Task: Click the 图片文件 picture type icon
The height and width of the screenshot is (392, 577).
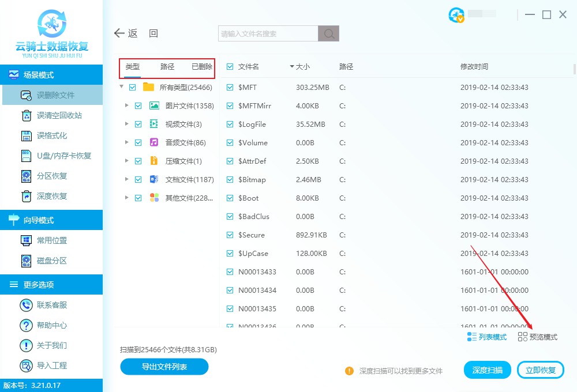Action: tap(154, 105)
